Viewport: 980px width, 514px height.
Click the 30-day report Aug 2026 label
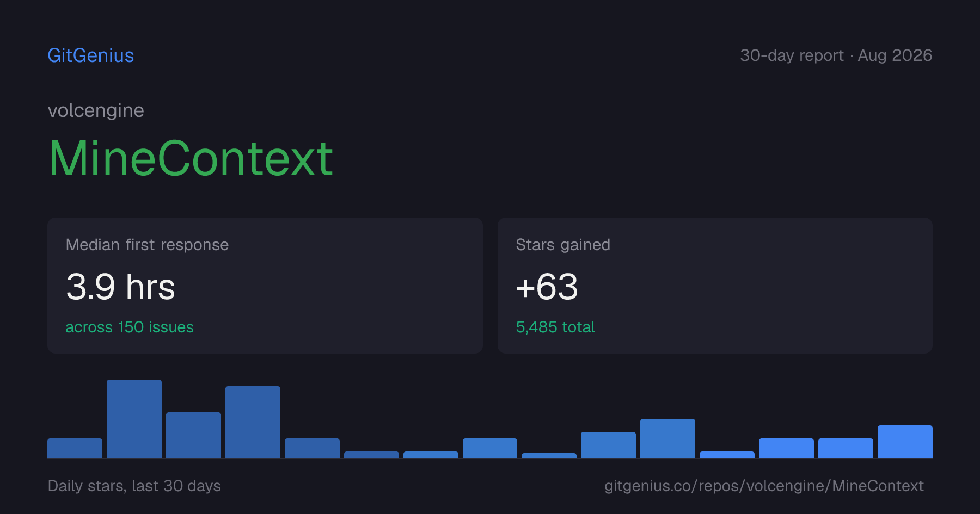(x=836, y=55)
